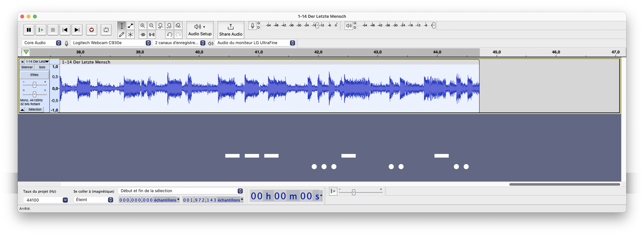Open the Core Audio host dropdown
The image size is (644, 240).
[x=42, y=43]
